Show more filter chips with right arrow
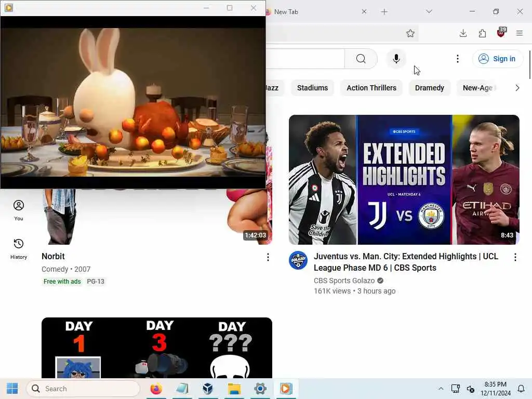Viewport: 532px width, 399px height. (517, 88)
